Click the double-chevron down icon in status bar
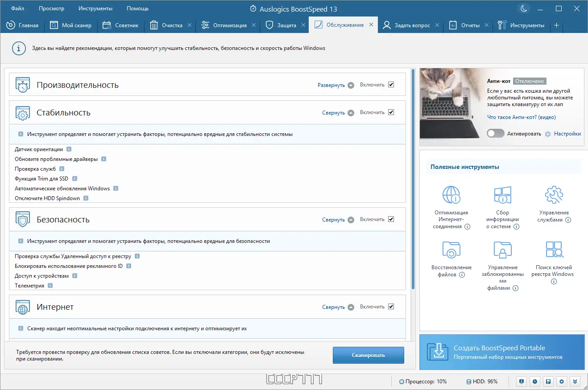588x390 pixels. click(x=575, y=382)
